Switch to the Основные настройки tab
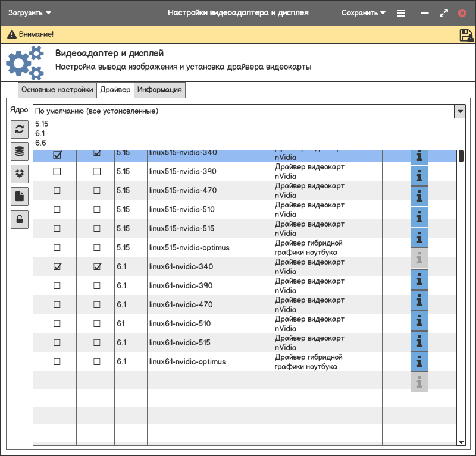 click(x=57, y=90)
